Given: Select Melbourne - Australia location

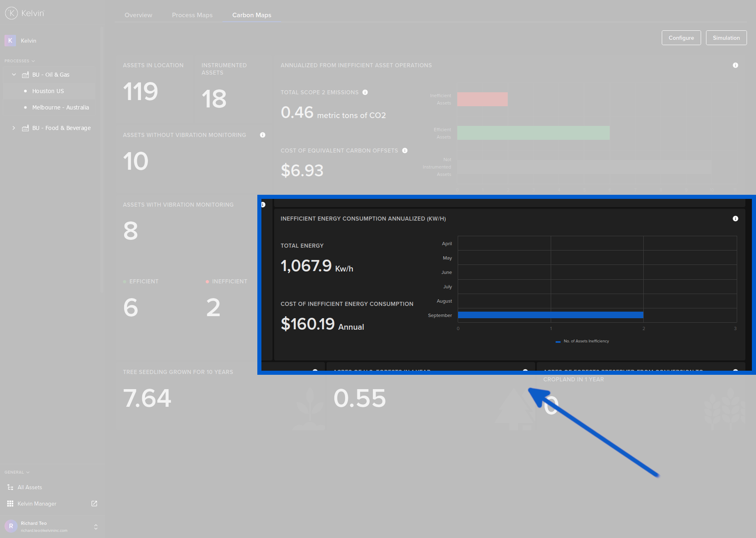Looking at the screenshot, I should (60, 107).
